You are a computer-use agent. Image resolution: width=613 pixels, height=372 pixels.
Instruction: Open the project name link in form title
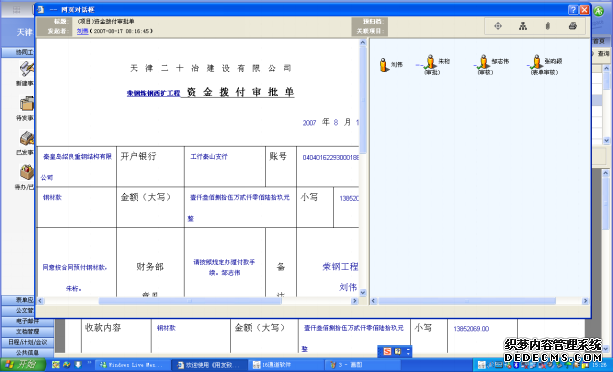(153, 93)
